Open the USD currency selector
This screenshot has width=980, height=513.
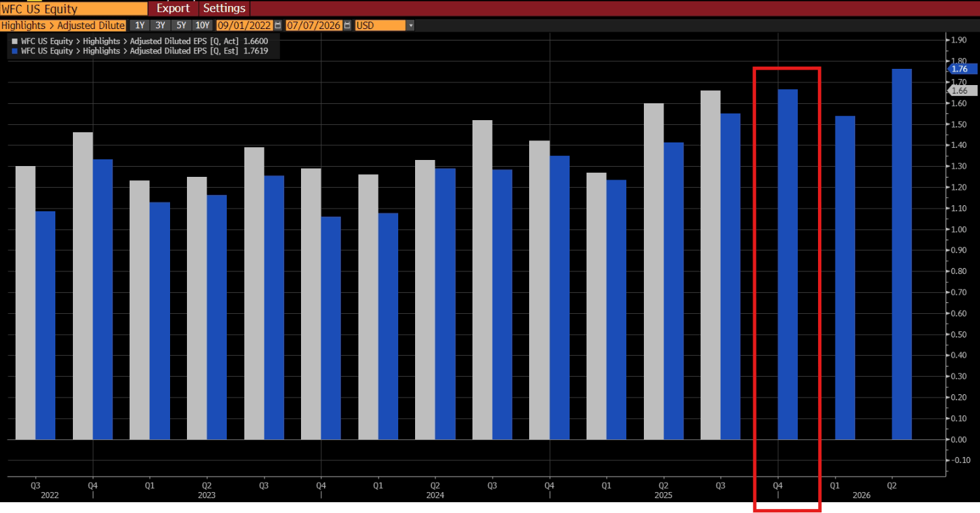pyautogui.click(x=378, y=25)
